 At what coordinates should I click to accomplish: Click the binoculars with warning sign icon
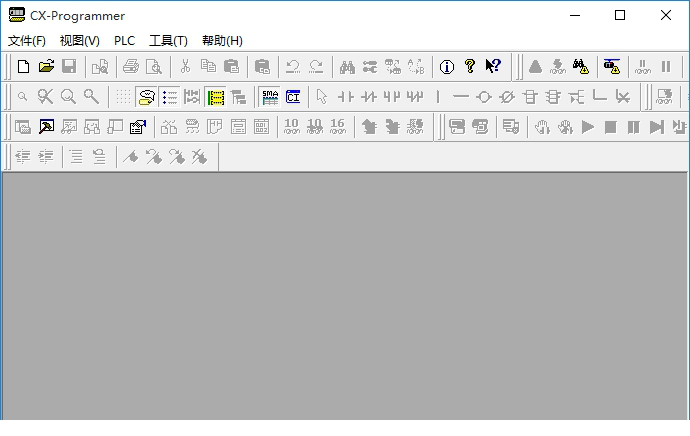coord(581,66)
